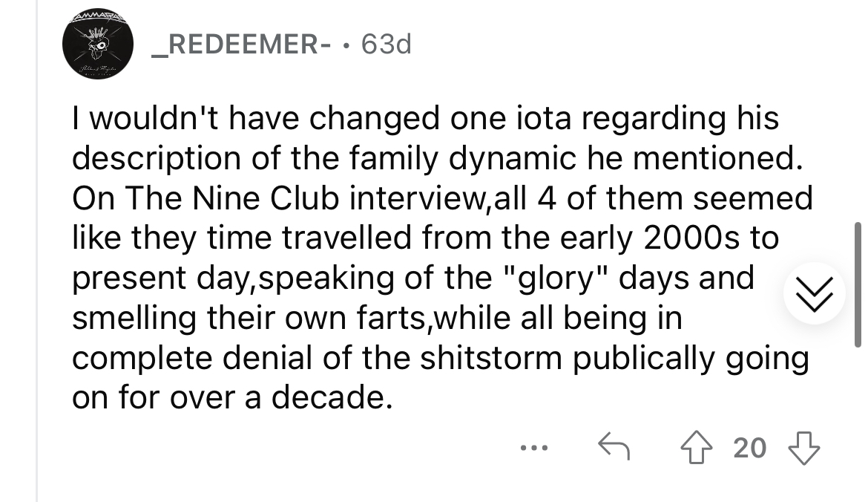Downvote the _REDEEMER- comment

(x=803, y=448)
